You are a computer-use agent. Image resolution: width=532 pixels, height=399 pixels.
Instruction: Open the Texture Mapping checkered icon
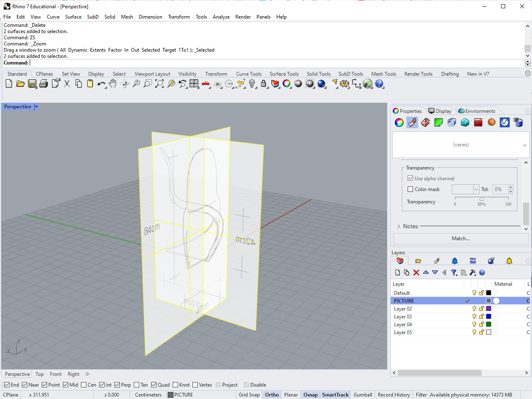(x=425, y=122)
